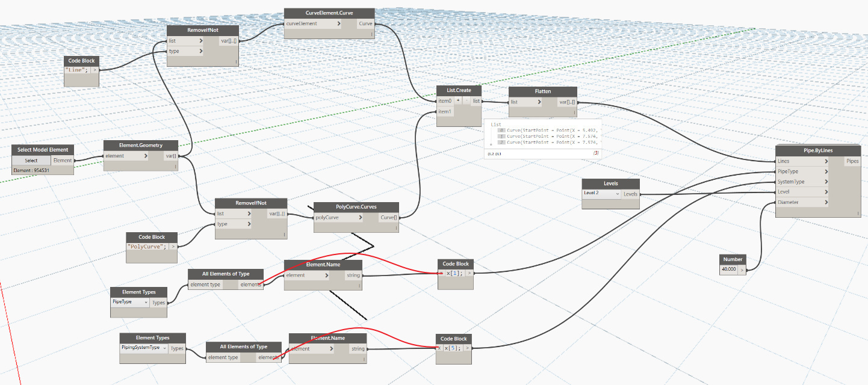This screenshot has width=868, height=385.
Task: Open the Levels dropdown showing Level 2
Action: tap(601, 194)
